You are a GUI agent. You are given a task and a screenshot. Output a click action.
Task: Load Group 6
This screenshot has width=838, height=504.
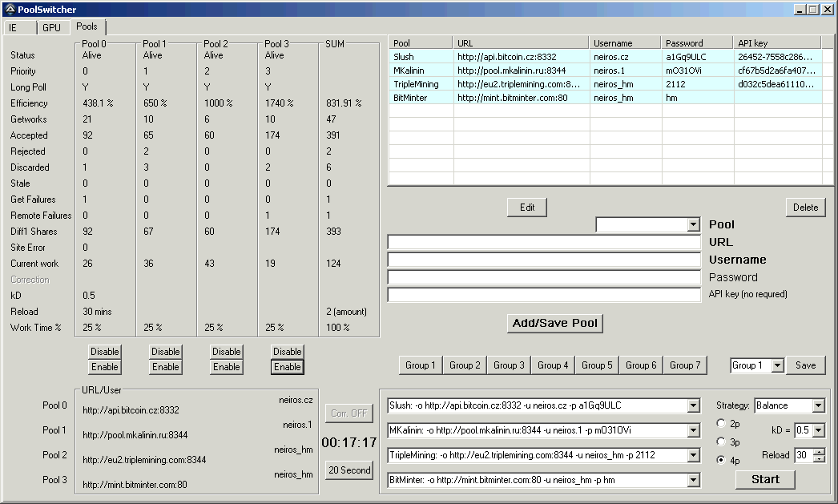pos(642,365)
